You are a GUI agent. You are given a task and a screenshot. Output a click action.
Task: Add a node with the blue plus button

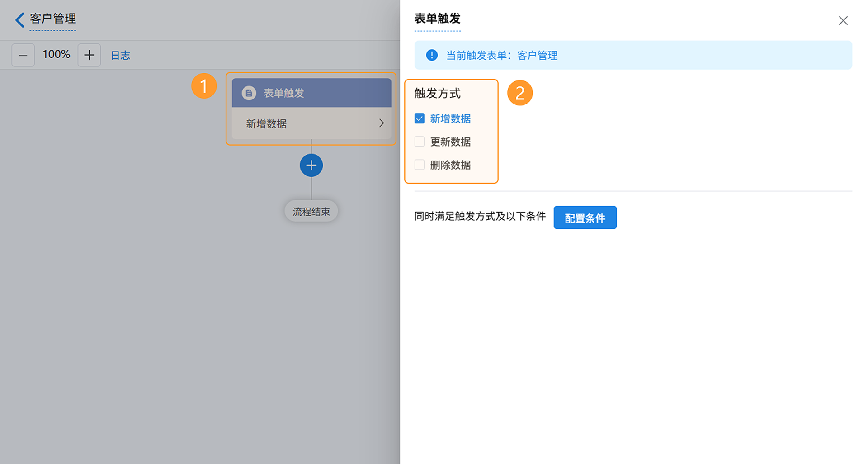pos(311,165)
